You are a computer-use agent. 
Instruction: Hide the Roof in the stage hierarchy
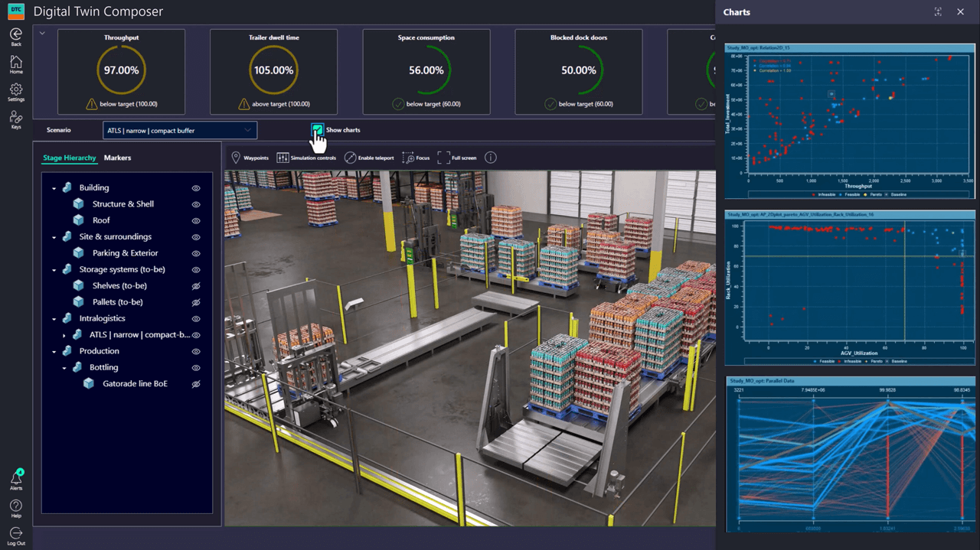point(196,220)
